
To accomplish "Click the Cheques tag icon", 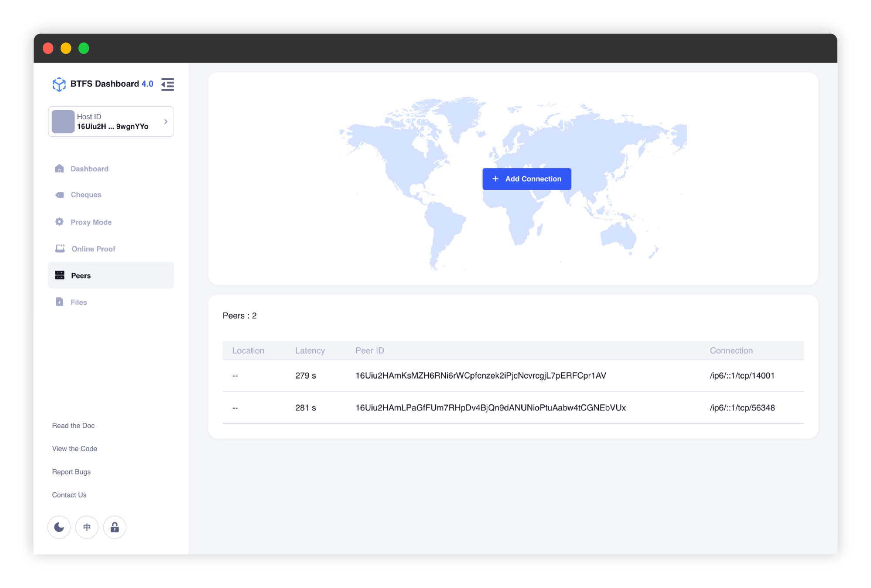I will pos(60,195).
